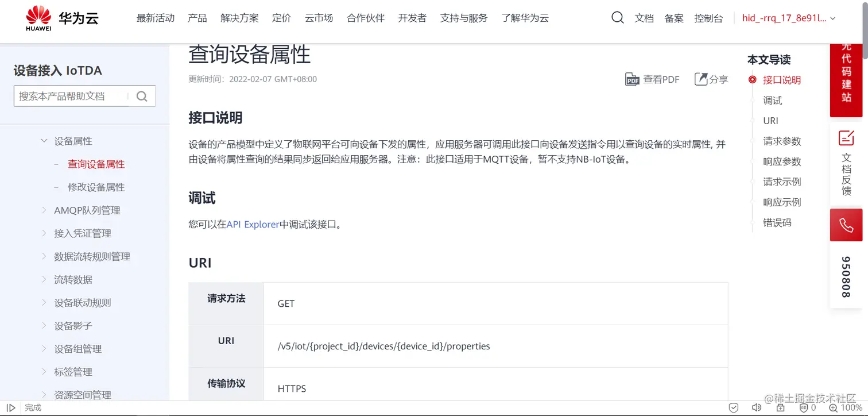The height and width of the screenshot is (416, 868).
Task: Jump to 请求示例 in the page guide
Action: pos(782,182)
